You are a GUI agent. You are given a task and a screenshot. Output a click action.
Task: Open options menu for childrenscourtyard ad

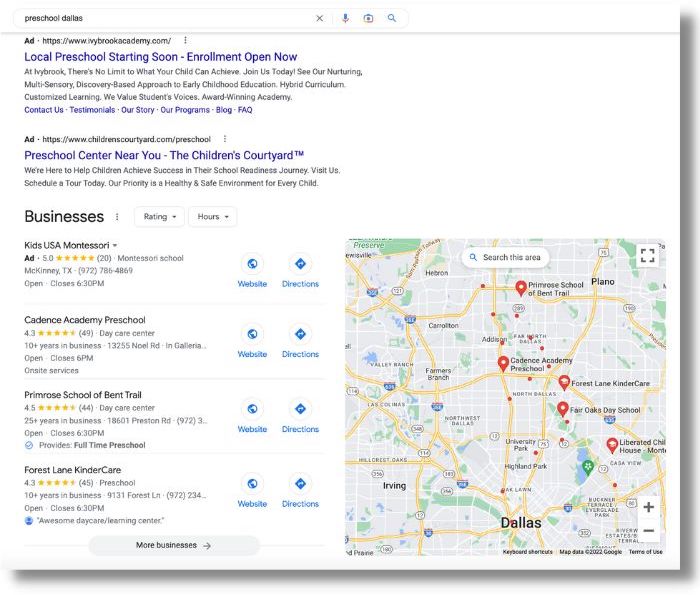tap(225, 139)
